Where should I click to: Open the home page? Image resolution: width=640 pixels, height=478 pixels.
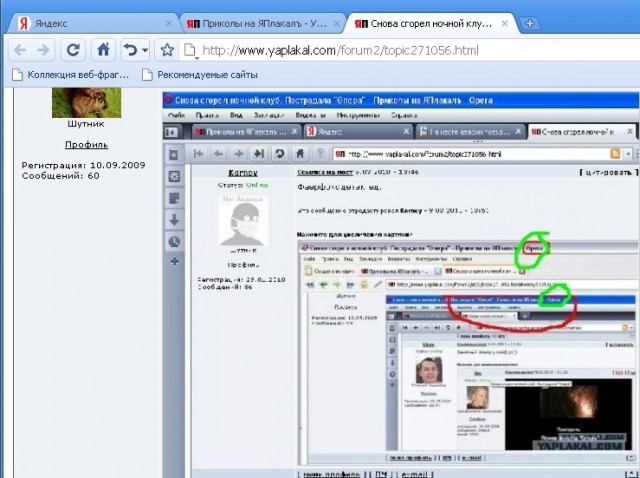coord(103,50)
